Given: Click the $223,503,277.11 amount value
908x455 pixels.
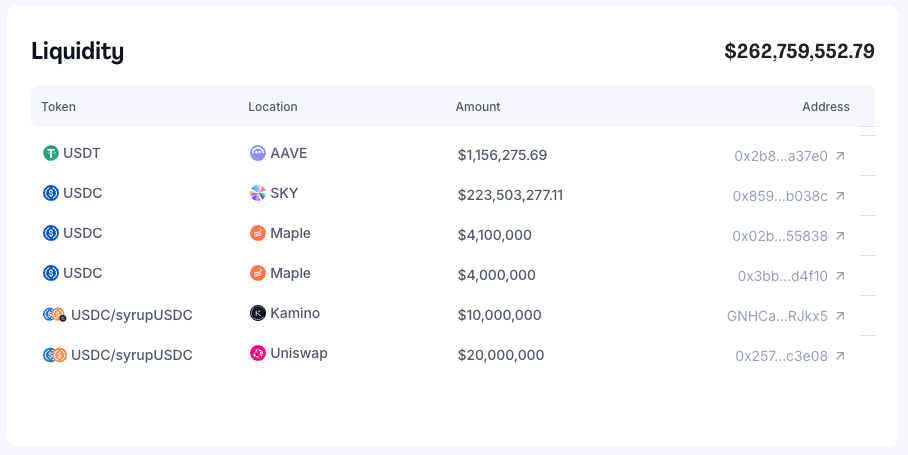Looking at the screenshot, I should [x=510, y=195].
